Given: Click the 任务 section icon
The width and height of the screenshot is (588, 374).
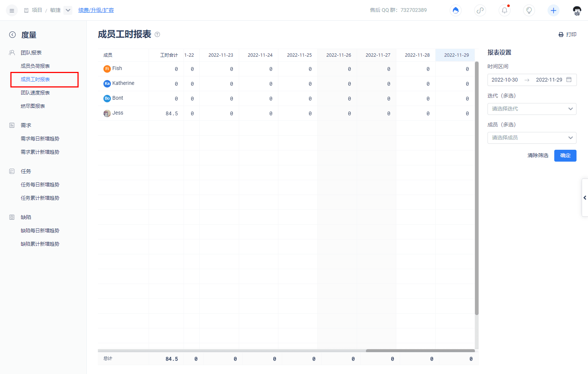Looking at the screenshot, I should 12,171.
